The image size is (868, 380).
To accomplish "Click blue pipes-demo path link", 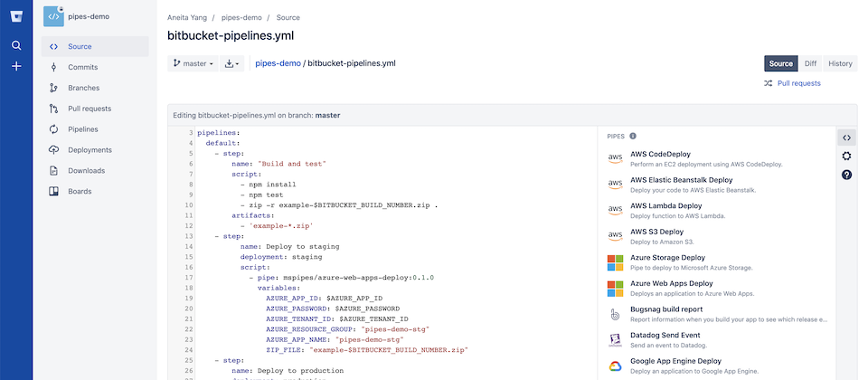I will (278, 63).
